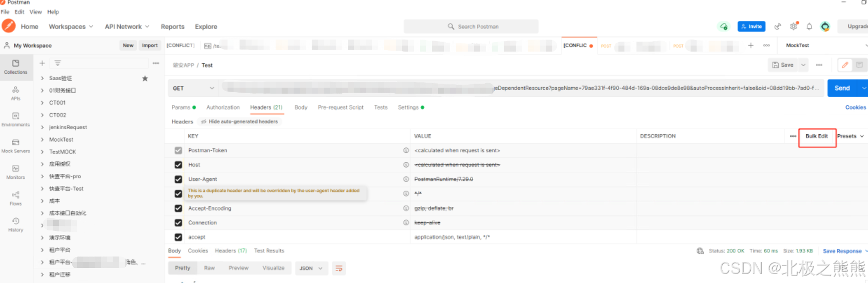Viewport: 868px width, 283px height.
Task: Click the New button
Action: point(128,45)
